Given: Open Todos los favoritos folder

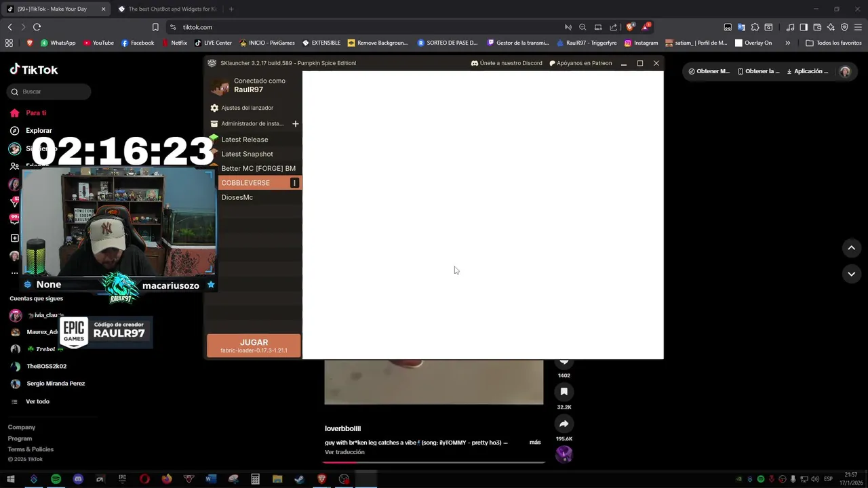Looking at the screenshot, I should (x=833, y=43).
